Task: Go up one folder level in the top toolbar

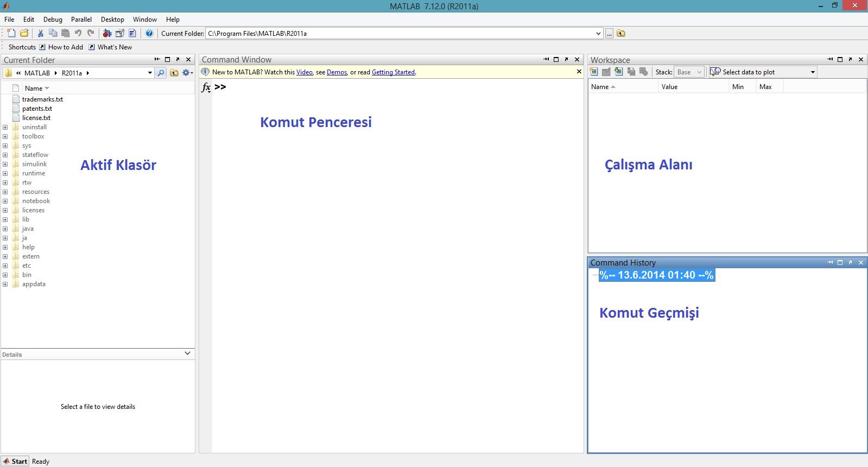Action: coord(621,34)
